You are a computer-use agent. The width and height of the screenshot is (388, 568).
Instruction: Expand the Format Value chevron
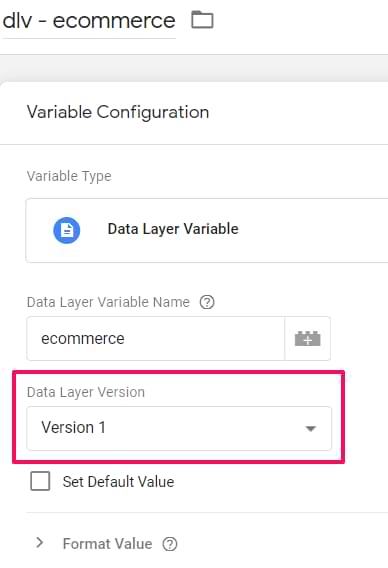click(x=40, y=543)
